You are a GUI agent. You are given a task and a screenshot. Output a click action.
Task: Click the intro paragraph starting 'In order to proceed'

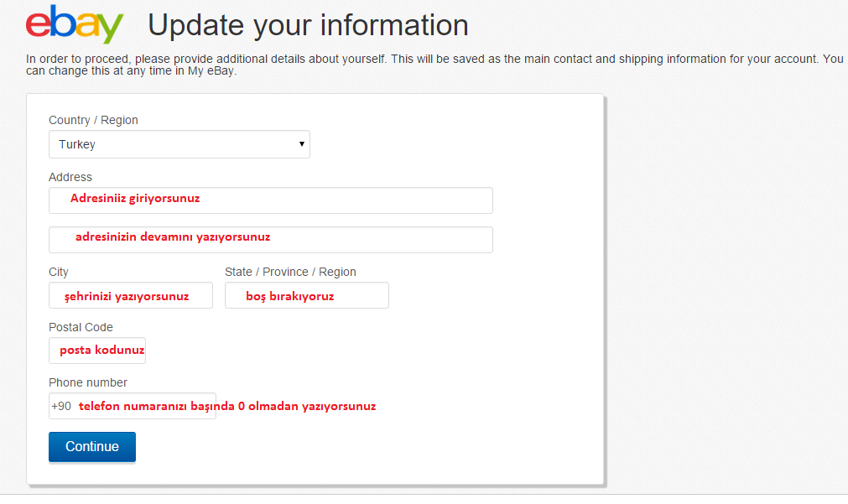click(434, 65)
